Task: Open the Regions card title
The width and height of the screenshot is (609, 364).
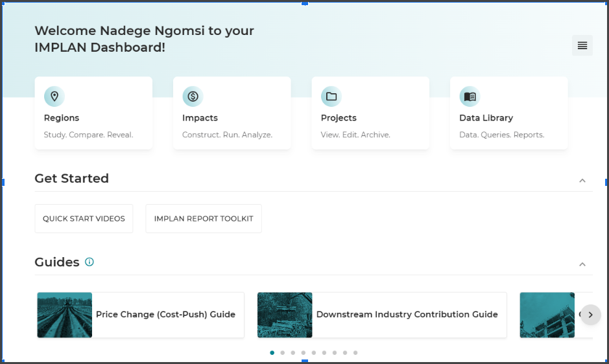Action: pos(62,118)
